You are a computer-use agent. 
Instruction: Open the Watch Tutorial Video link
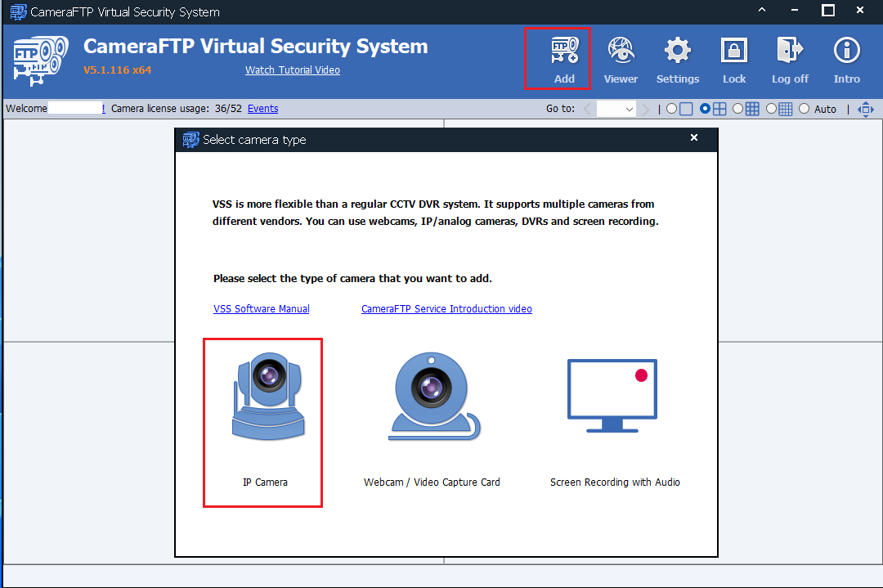[293, 70]
